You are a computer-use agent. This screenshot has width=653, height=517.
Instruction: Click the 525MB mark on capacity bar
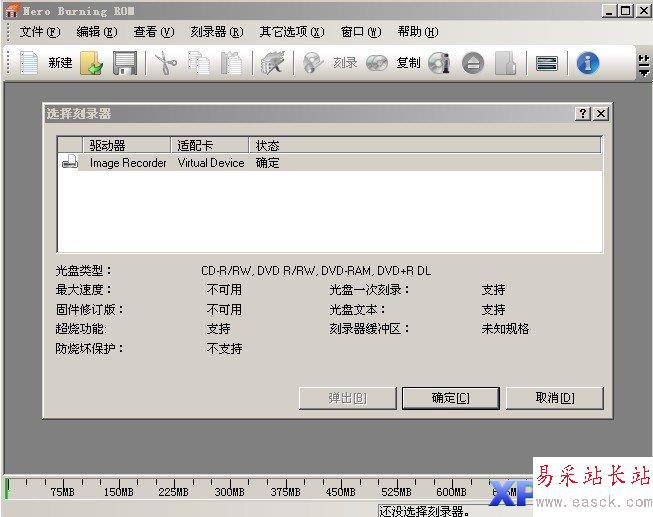click(x=396, y=492)
